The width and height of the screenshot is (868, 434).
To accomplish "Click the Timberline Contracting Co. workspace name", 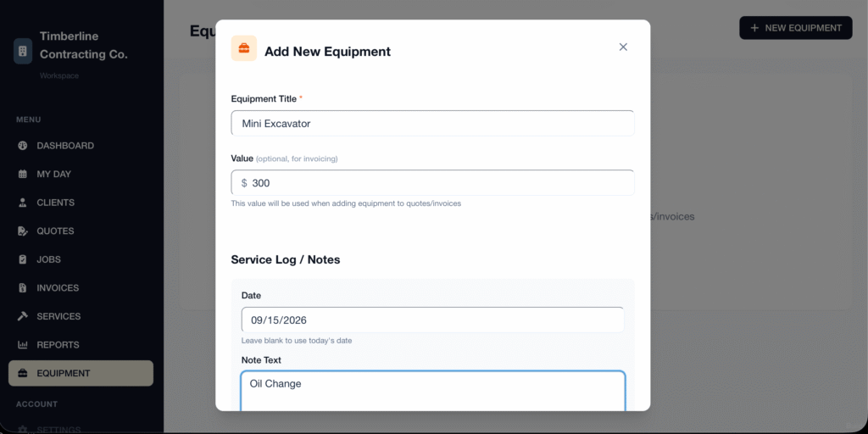I will click(84, 46).
